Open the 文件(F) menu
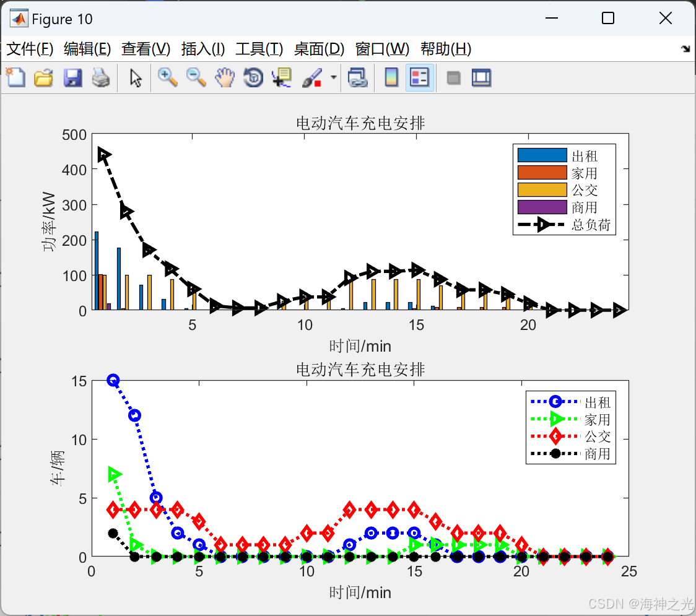Screen dimensions: 696x616 pyautogui.click(x=30, y=49)
